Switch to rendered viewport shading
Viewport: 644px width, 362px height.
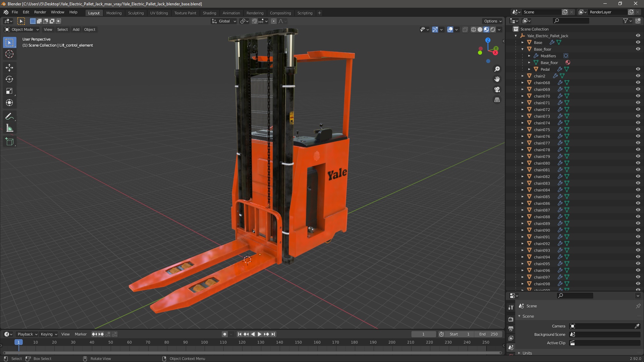point(493,29)
